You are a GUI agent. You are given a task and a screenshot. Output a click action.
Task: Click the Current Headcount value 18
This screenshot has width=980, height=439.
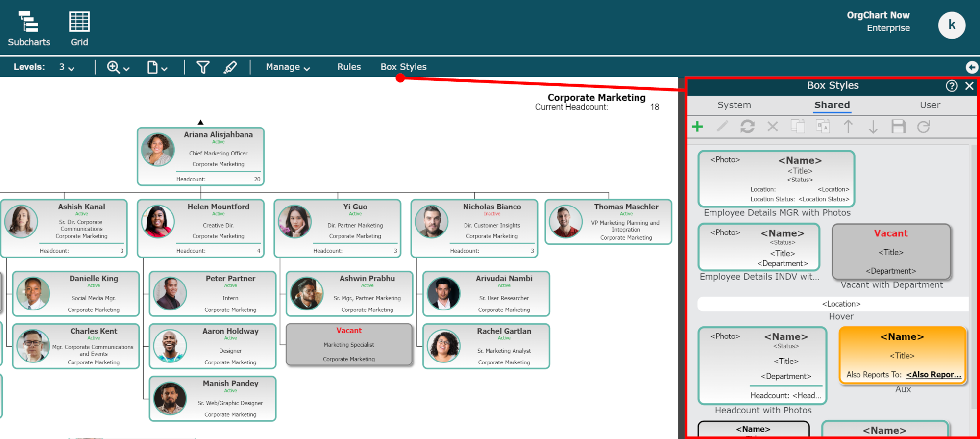tap(654, 107)
